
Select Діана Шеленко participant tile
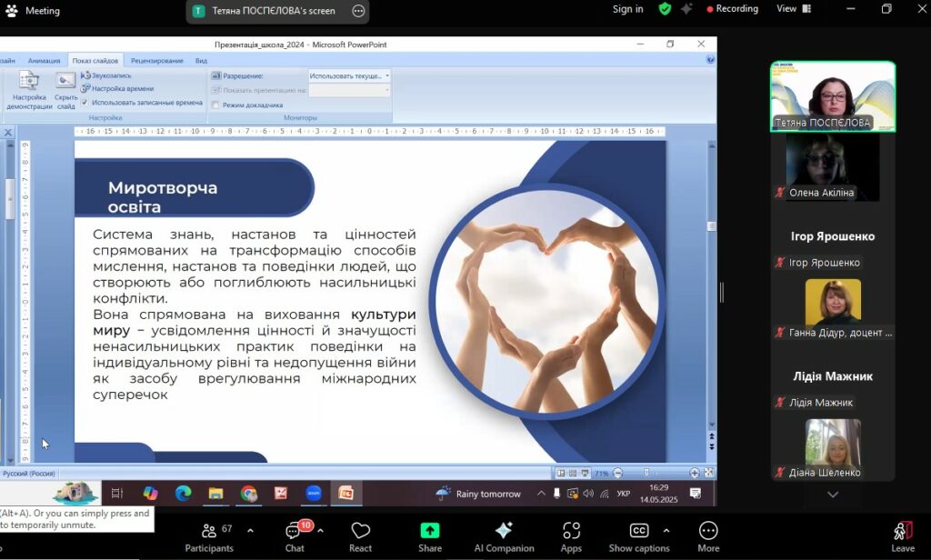pyautogui.click(x=833, y=448)
